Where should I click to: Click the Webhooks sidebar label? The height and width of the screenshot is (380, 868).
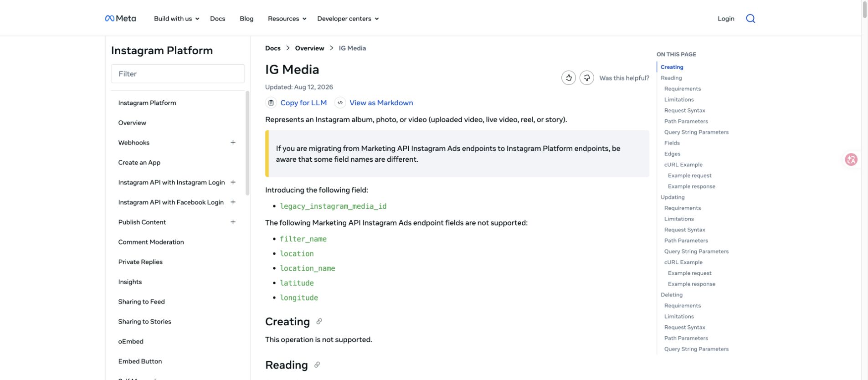[134, 142]
